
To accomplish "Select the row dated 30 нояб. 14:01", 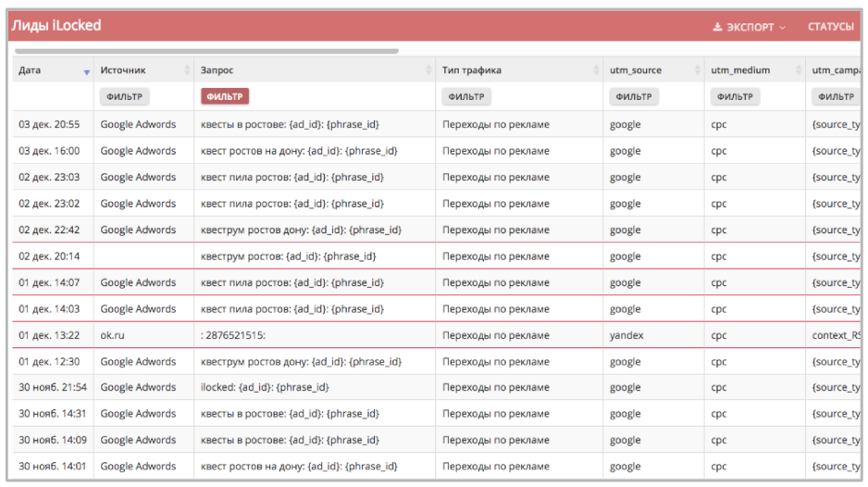I will click(436, 466).
